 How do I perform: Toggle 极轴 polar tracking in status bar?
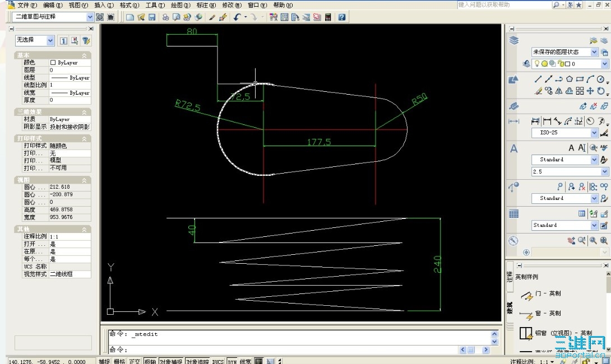(150, 361)
